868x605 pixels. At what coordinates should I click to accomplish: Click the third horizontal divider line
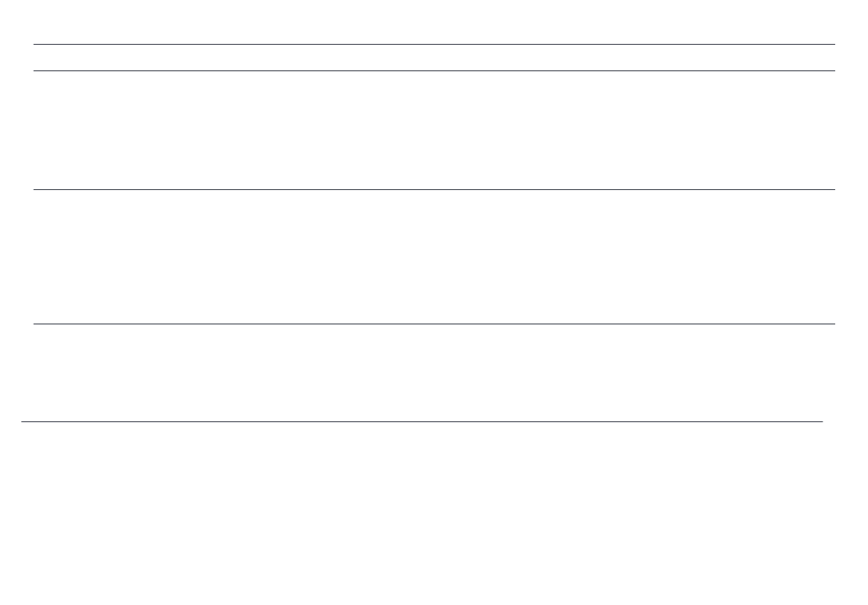pyautogui.click(x=434, y=190)
